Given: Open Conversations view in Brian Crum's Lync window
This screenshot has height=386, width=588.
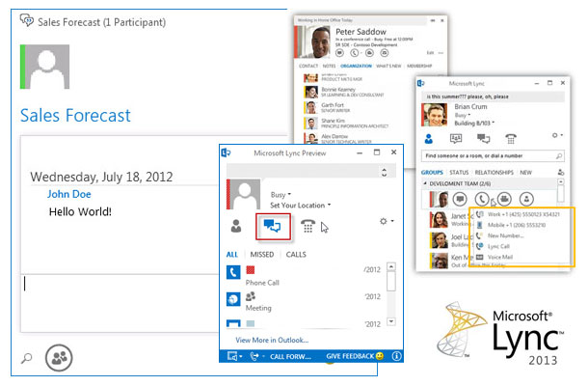Looking at the screenshot, I should click(x=483, y=139).
